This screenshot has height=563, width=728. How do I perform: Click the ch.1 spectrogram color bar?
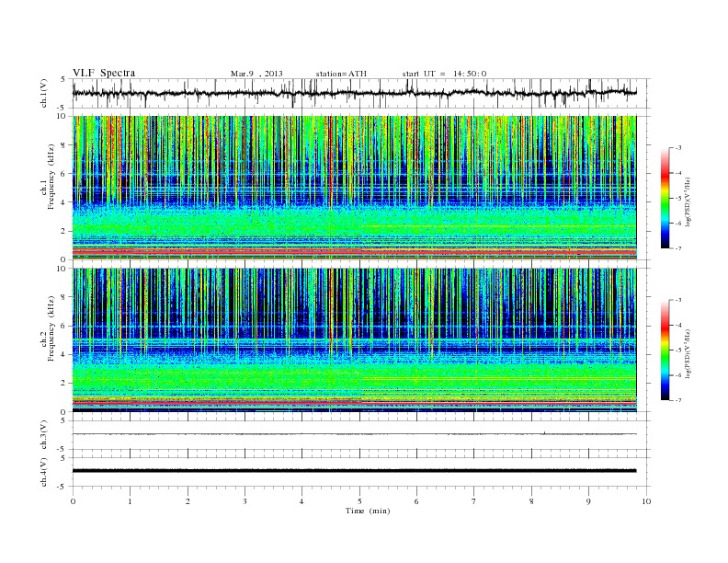pos(665,199)
